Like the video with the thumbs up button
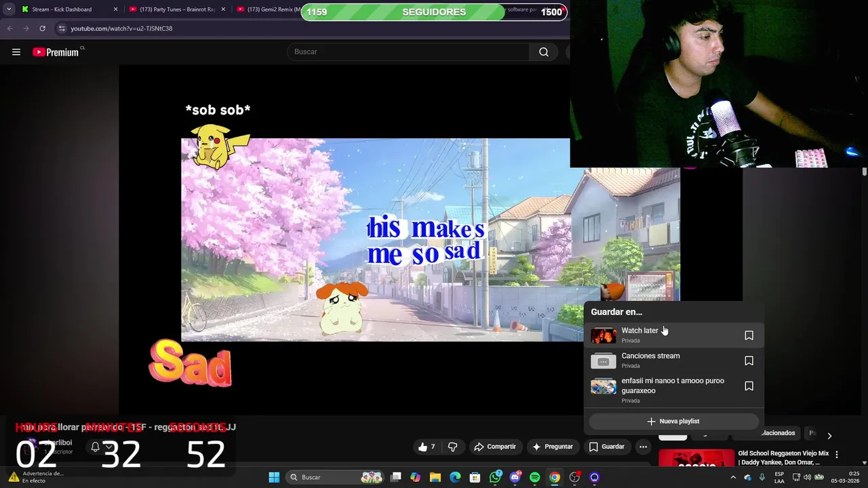This screenshot has height=488, width=868. [427, 447]
